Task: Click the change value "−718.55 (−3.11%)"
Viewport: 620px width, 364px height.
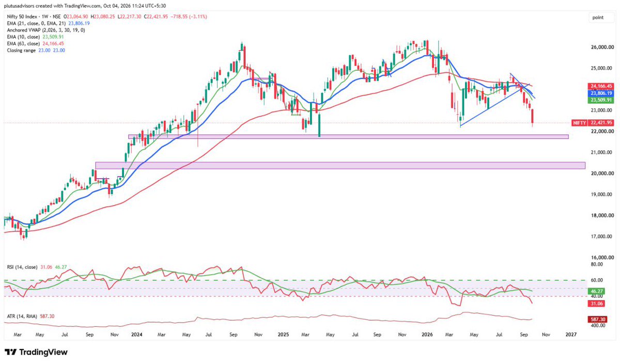Action: coord(189,17)
